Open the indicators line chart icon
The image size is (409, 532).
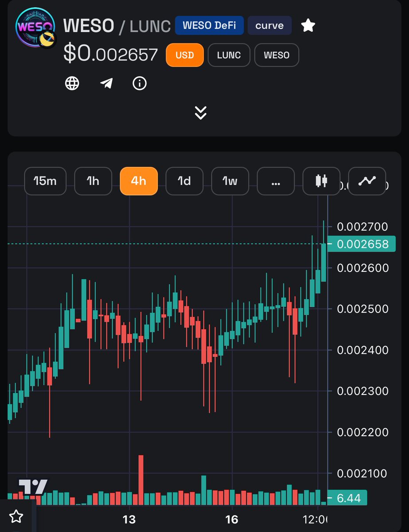click(367, 181)
